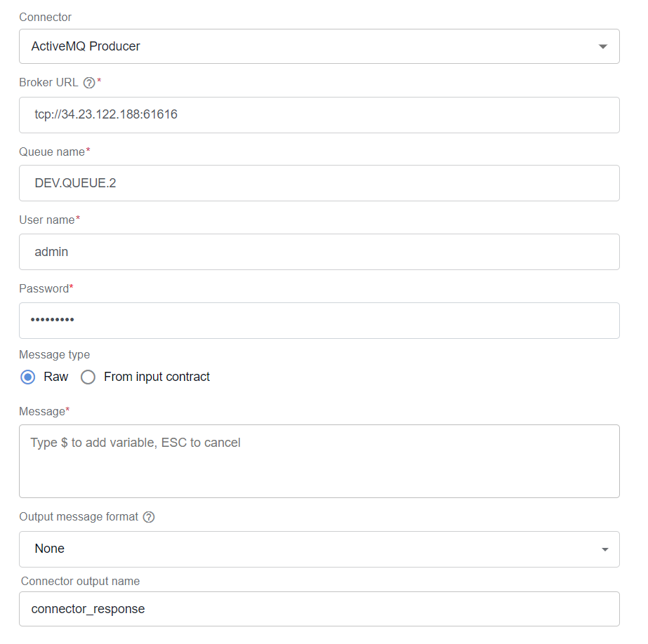This screenshot has height=644, width=648.
Task: Open the Connector dropdown showing ActiveMQ Producer
Action: pos(319,46)
